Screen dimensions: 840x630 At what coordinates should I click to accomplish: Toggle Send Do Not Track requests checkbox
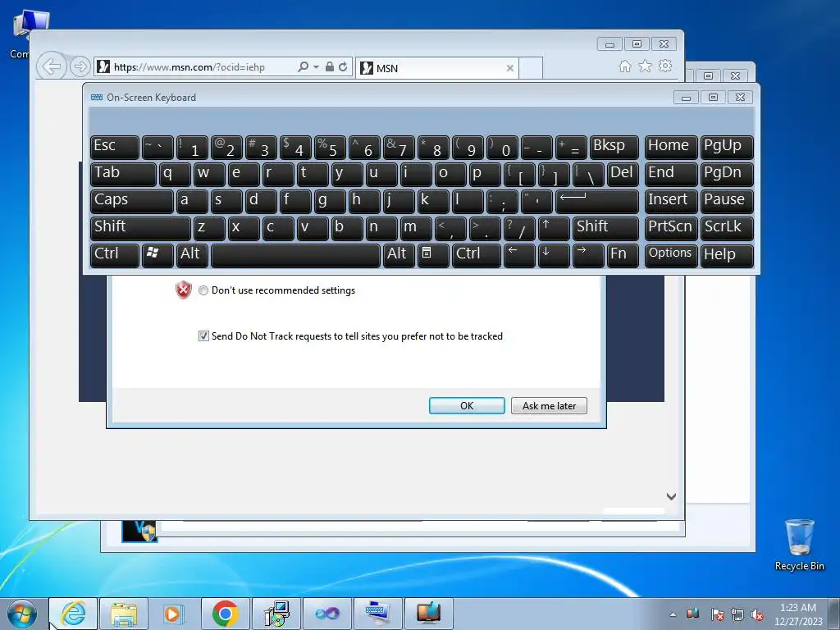coord(203,336)
